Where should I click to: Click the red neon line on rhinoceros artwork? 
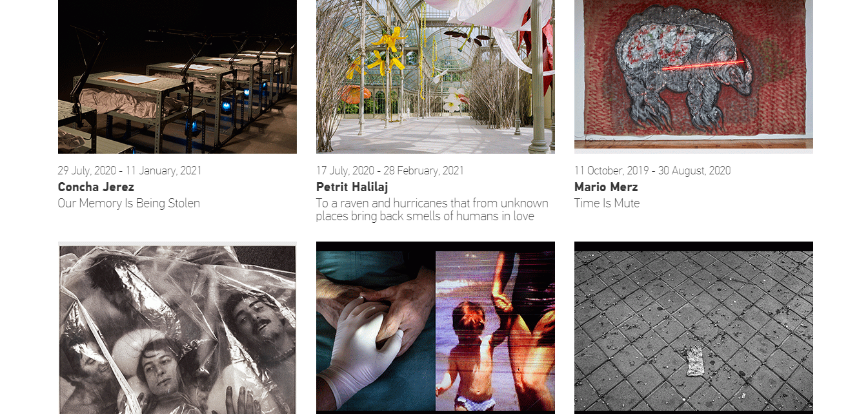(x=702, y=67)
